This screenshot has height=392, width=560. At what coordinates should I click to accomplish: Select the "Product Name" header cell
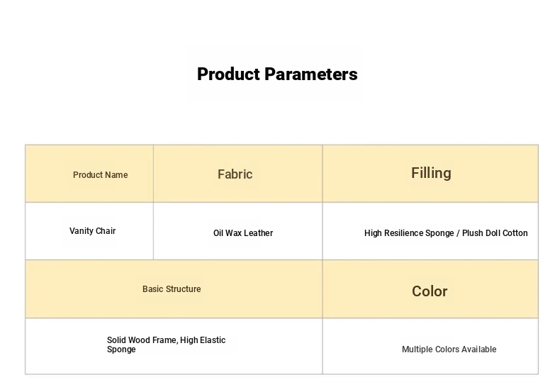click(x=101, y=175)
